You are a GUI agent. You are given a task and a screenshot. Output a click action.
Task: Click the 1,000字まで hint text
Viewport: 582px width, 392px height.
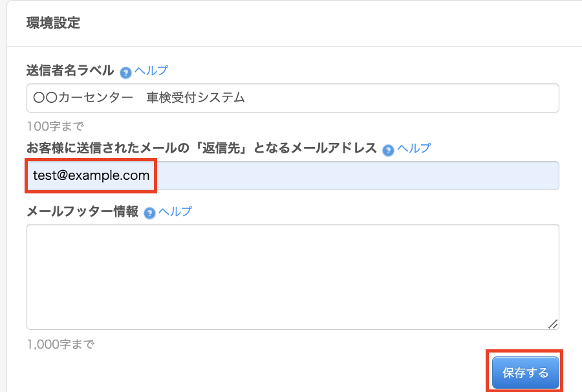[60, 345]
